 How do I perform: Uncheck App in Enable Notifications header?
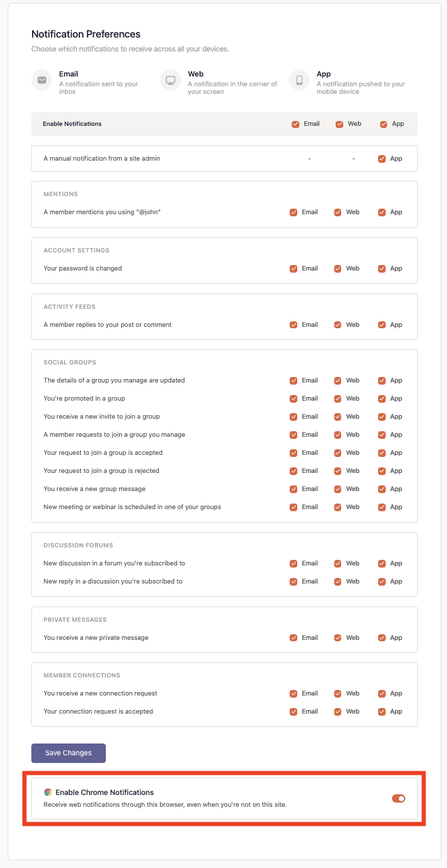[x=384, y=124]
